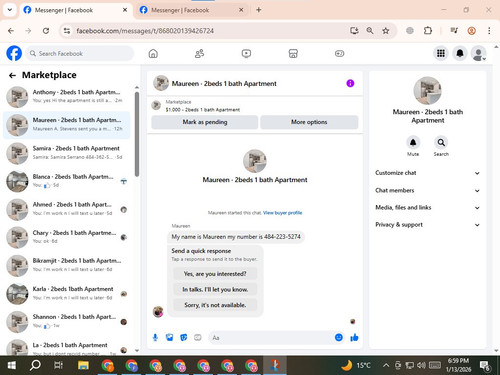The width and height of the screenshot is (500, 375).
Task: Open Chary's apartment conversation
Action: [67, 237]
